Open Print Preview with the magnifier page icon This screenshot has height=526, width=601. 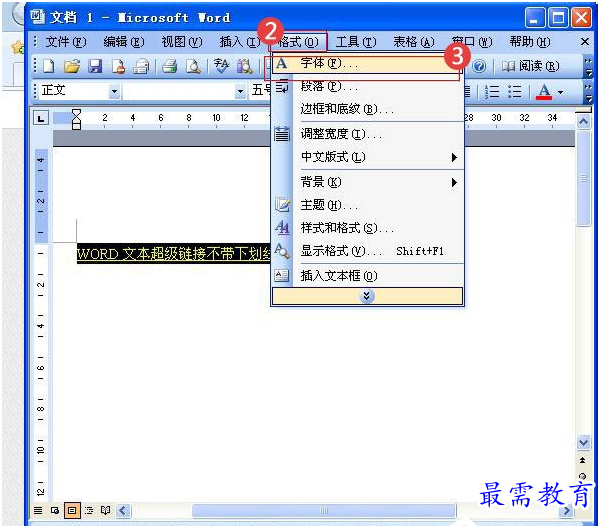pyautogui.click(x=193, y=66)
